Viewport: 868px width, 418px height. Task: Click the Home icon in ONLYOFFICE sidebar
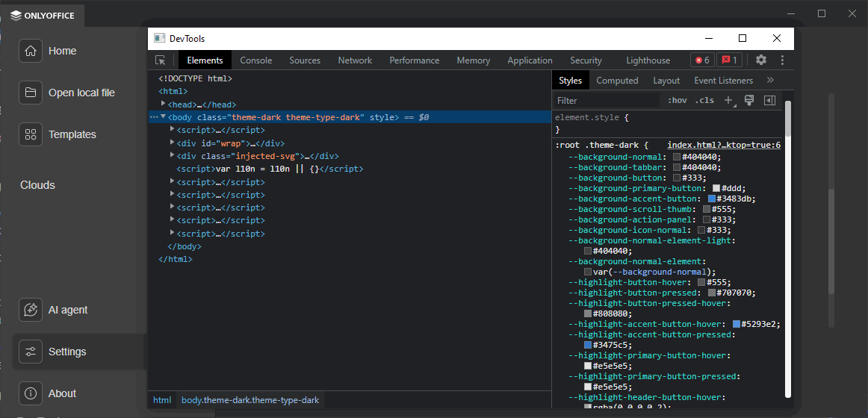pos(31,51)
